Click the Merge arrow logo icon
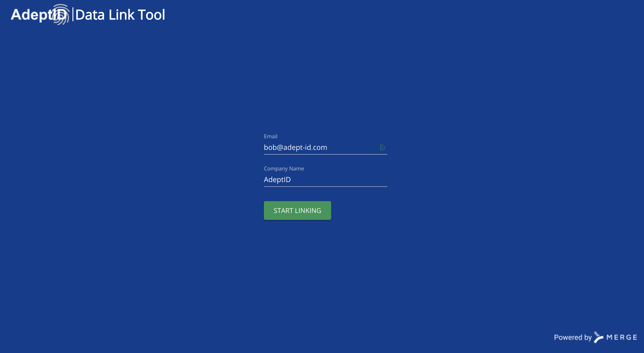The width and height of the screenshot is (644, 353). coord(599,337)
